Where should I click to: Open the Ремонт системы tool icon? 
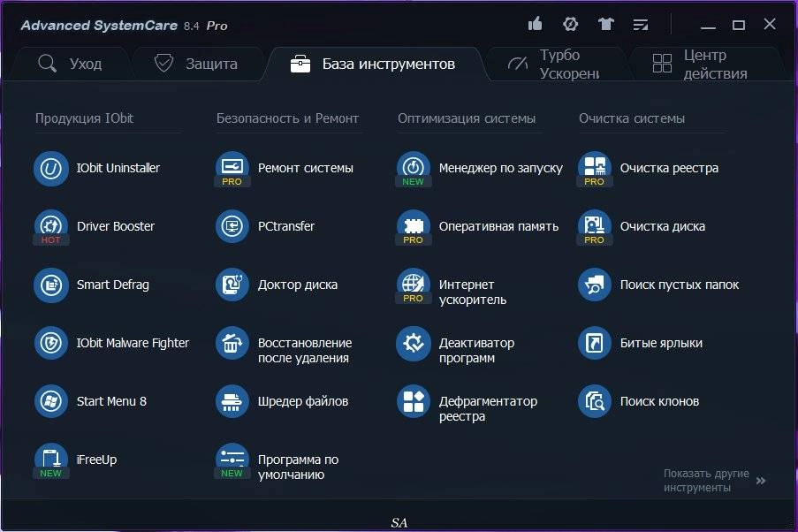pos(232,169)
